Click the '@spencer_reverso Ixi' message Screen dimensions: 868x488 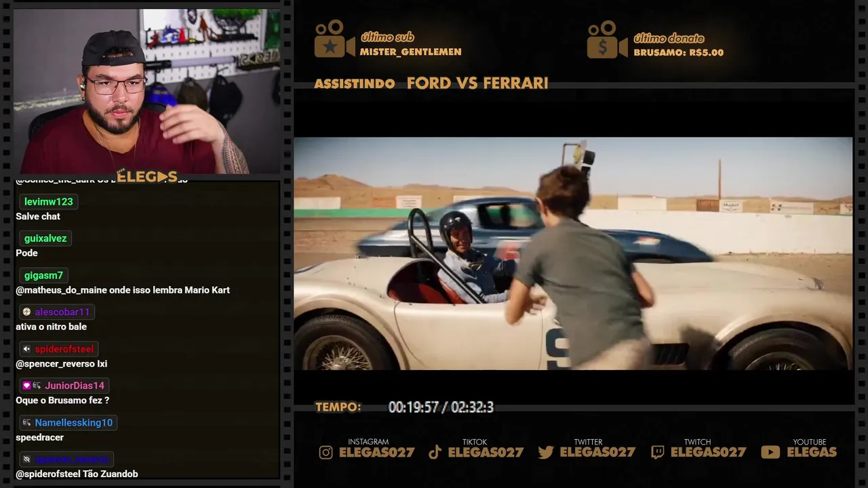pos(61,364)
